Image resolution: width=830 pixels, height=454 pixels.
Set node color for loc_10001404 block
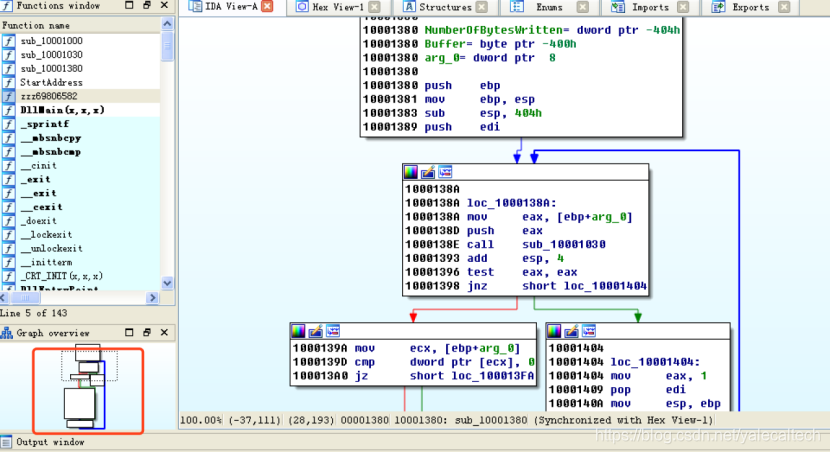[x=554, y=331]
